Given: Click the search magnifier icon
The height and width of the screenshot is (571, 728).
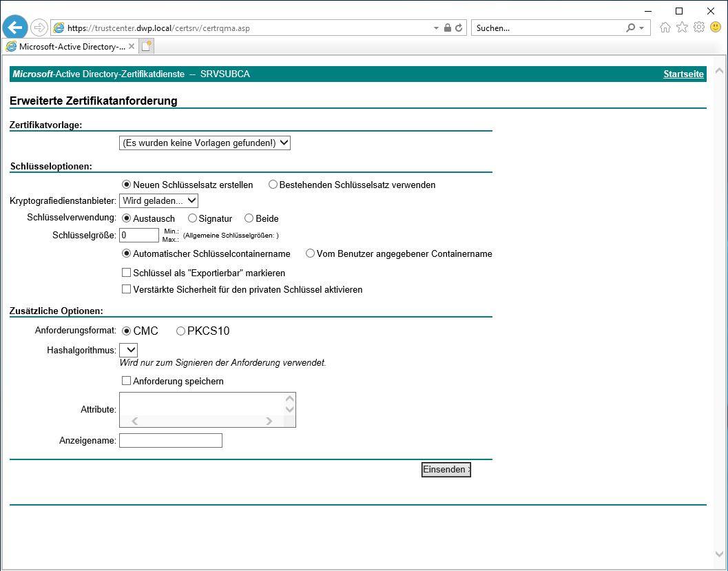Looking at the screenshot, I should click(630, 28).
